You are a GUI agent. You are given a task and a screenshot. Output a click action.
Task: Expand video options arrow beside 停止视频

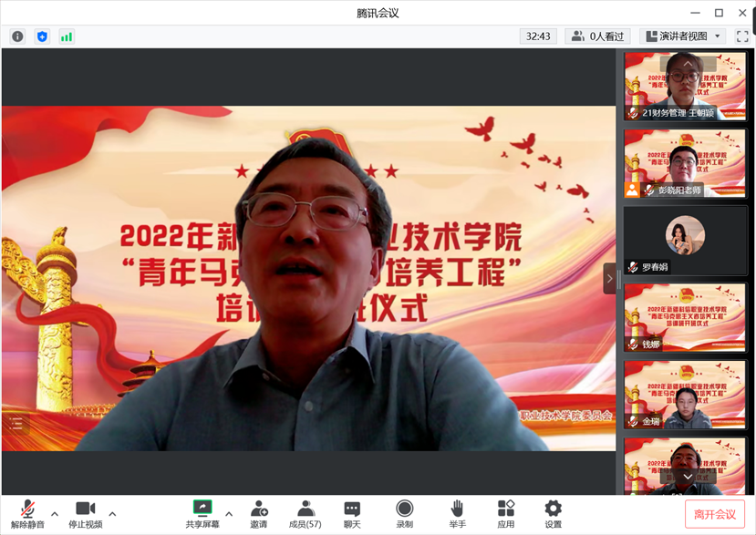click(x=113, y=514)
